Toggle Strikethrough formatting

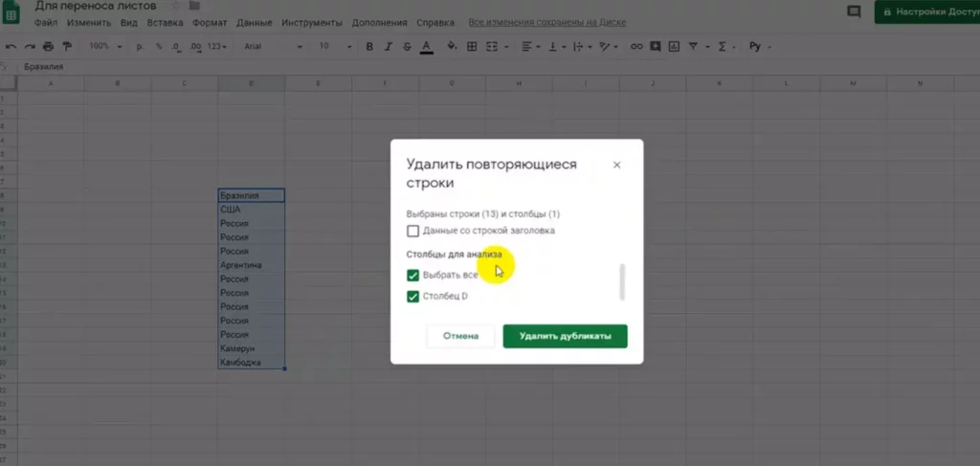[x=407, y=47]
